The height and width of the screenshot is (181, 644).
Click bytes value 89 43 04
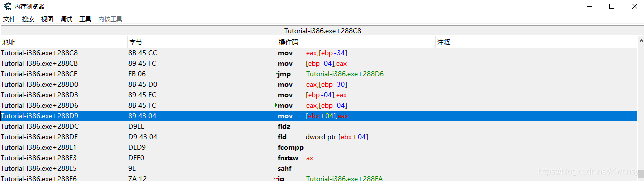coord(143,116)
